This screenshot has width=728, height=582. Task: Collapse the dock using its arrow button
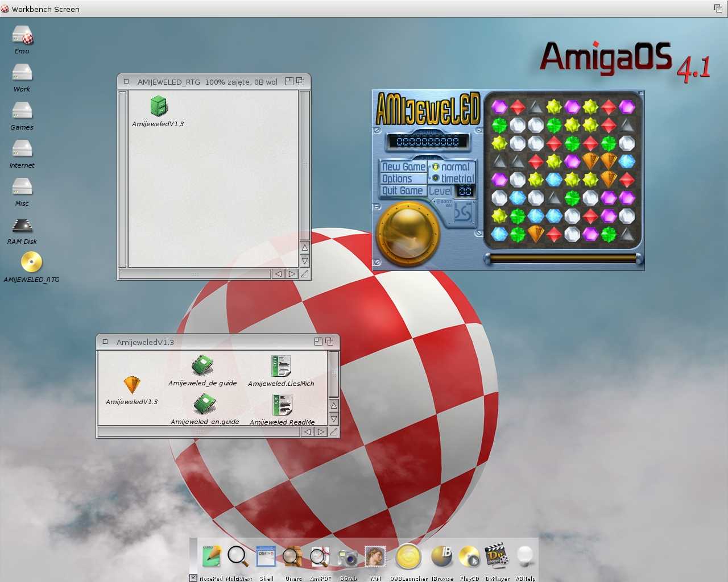coord(193,577)
